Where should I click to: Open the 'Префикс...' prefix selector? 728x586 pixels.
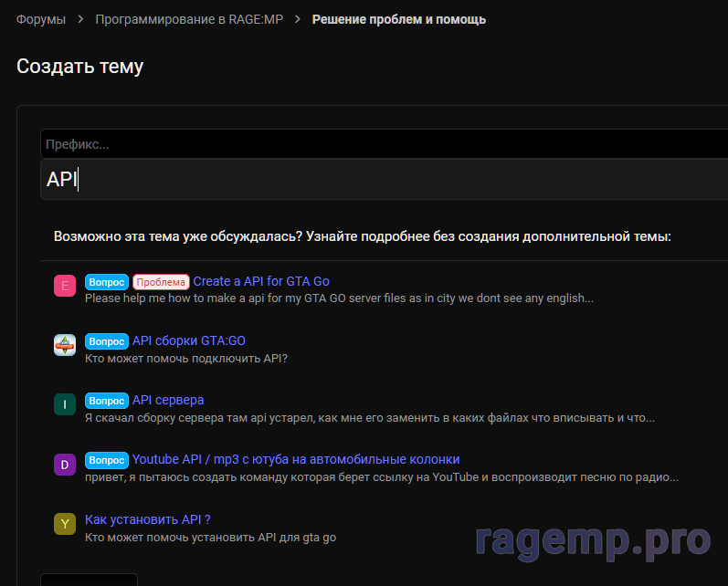click(384, 144)
